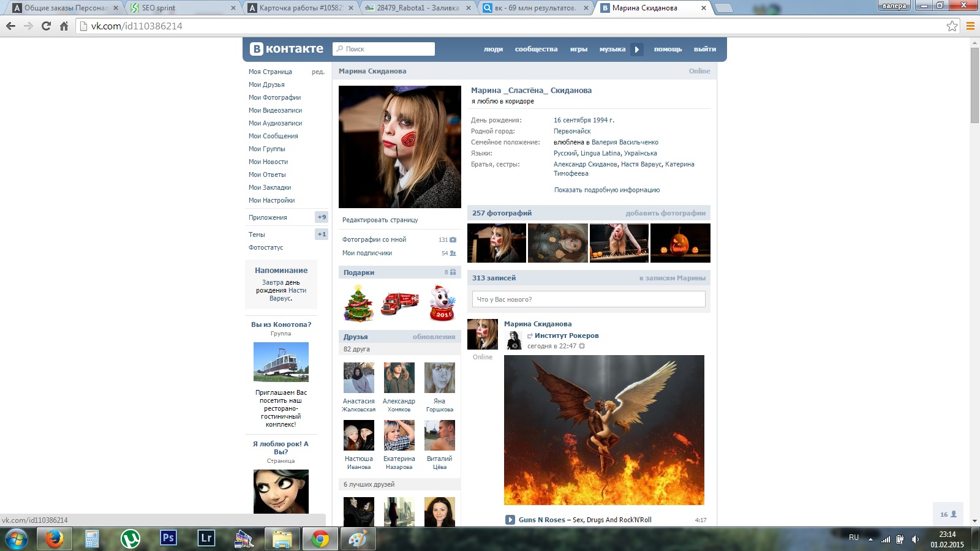This screenshot has width=980, height=551.
Task: Open uTorrent from the taskbar
Action: coord(130,539)
